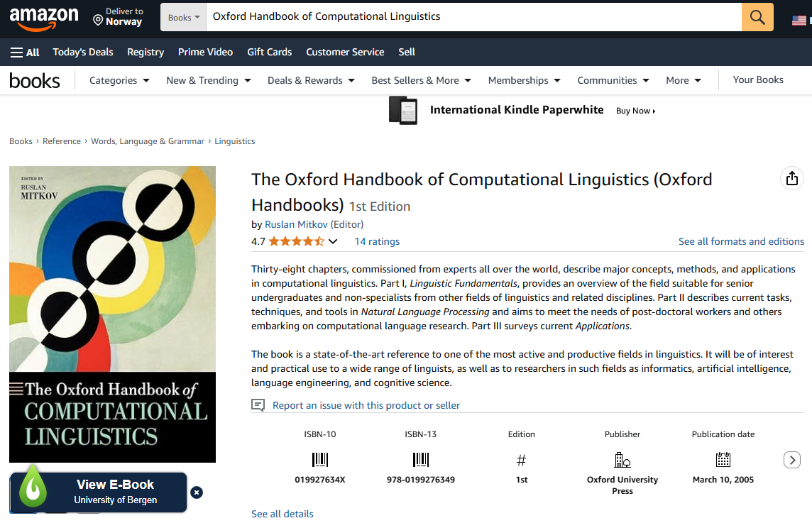Switch to the Prime Video menu item
The height and width of the screenshot is (523, 812).
(x=206, y=52)
